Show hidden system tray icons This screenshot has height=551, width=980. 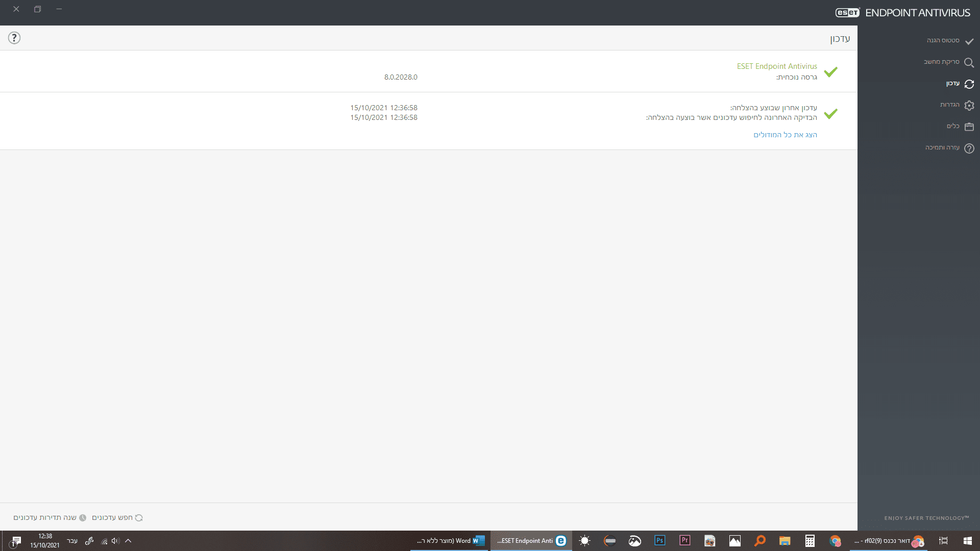pos(128,541)
